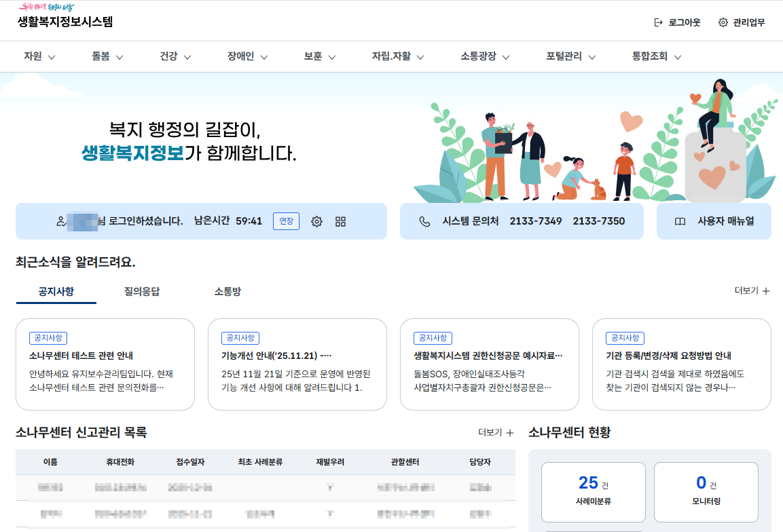Viewport: 783px width, 532px height.
Task: Click the phone icon next to 시스템 문의처
Action: tap(423, 221)
